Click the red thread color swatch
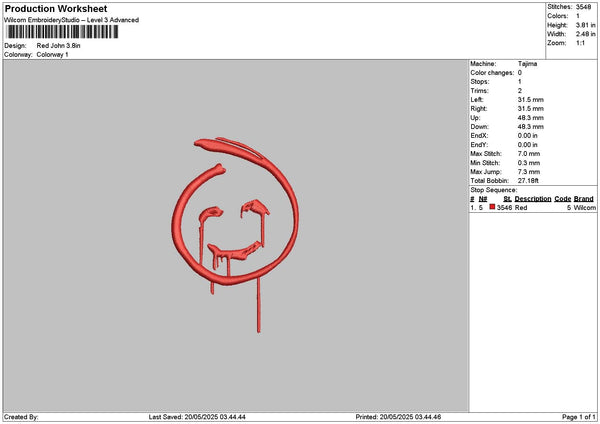The image size is (600, 424). pyautogui.click(x=492, y=207)
